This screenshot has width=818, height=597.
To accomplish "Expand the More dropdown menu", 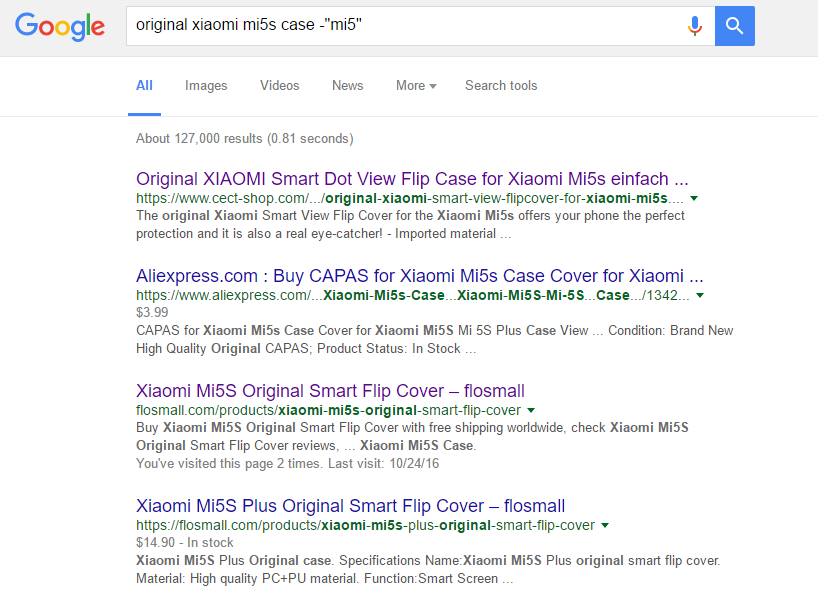I will click(x=416, y=86).
